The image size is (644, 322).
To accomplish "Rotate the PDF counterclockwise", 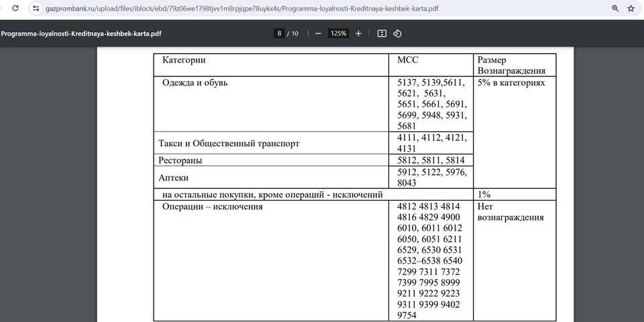I will click(397, 34).
